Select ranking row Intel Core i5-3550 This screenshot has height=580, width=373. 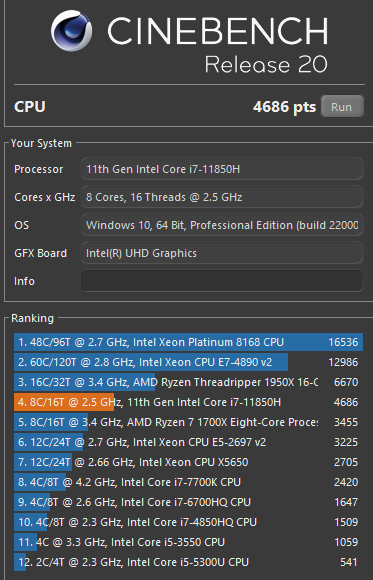click(x=188, y=542)
